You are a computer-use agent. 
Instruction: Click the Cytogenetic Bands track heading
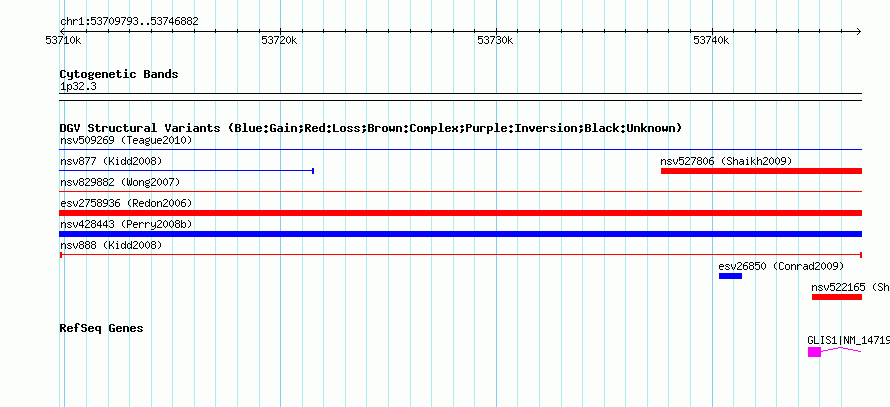119,74
